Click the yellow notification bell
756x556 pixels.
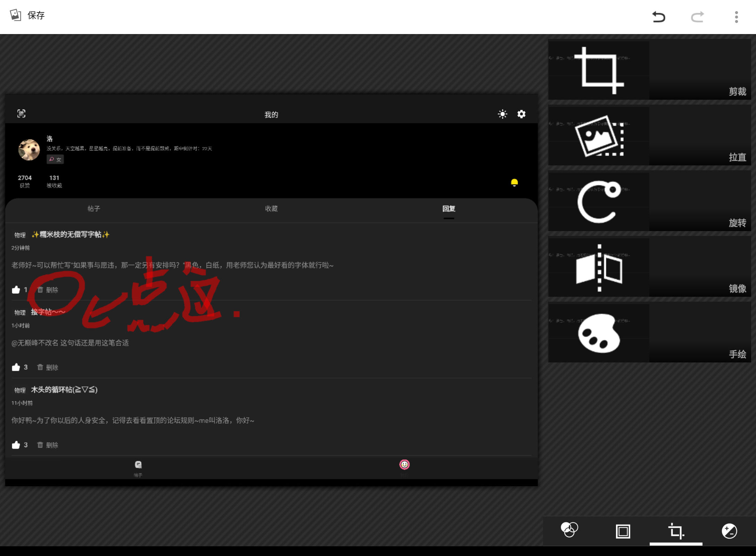pyautogui.click(x=514, y=182)
